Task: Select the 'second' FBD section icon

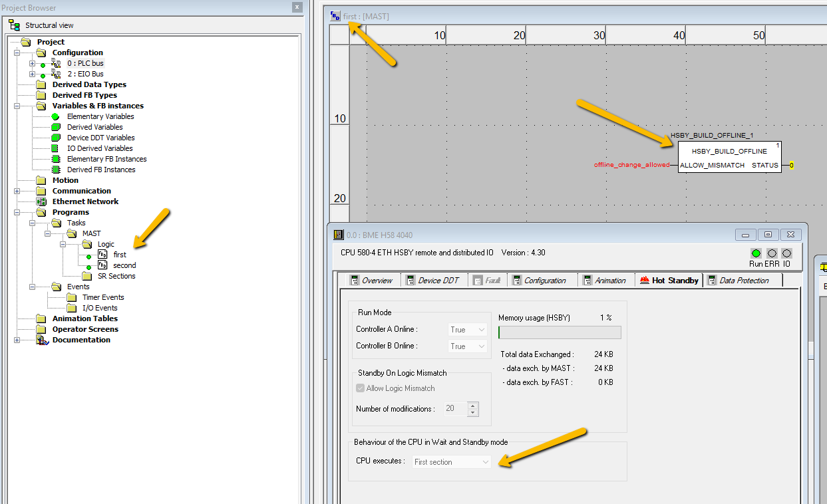Action: (x=102, y=265)
